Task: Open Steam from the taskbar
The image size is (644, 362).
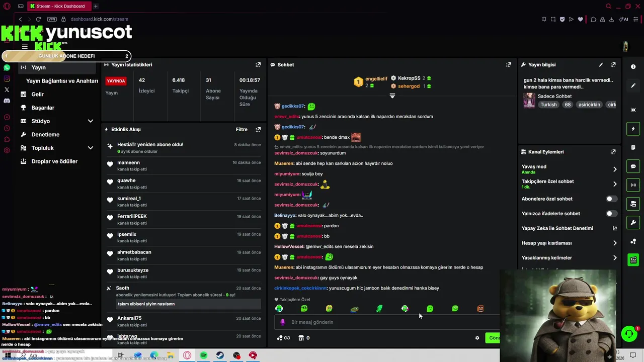Action: (220, 355)
